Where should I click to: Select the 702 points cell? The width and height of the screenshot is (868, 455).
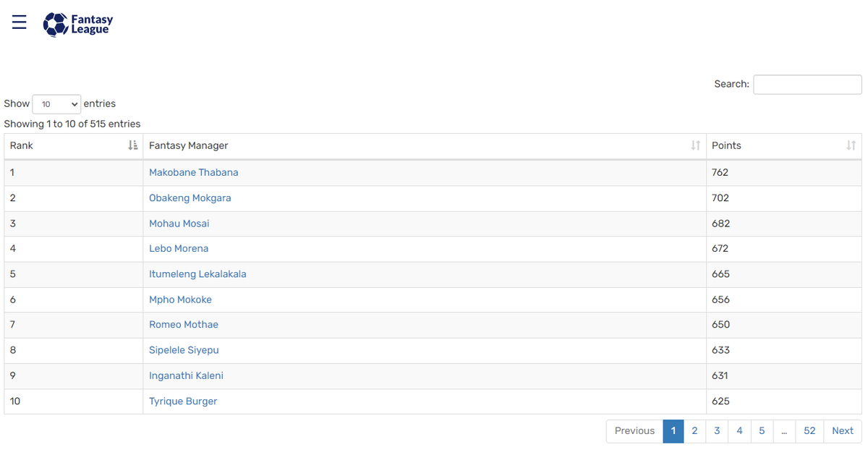(784, 198)
